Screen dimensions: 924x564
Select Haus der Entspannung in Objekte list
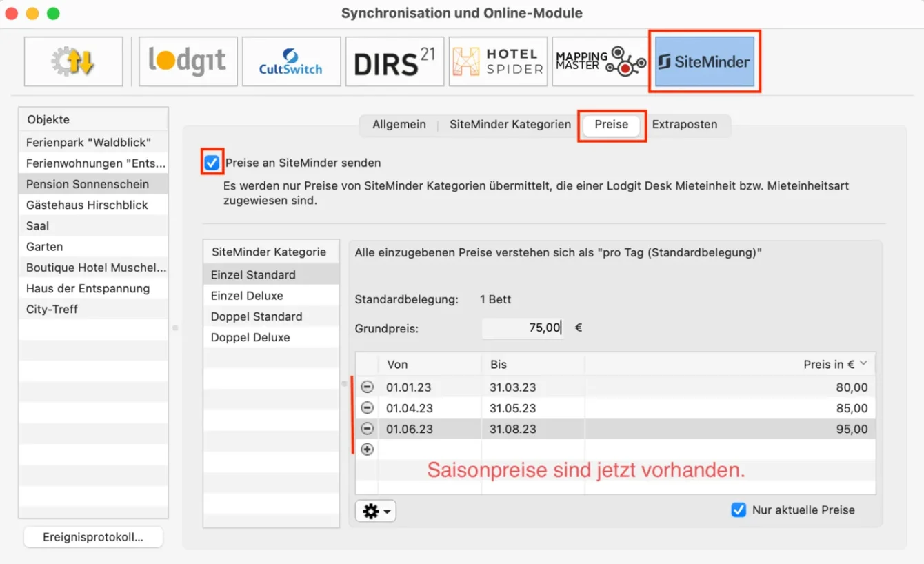[x=94, y=288]
